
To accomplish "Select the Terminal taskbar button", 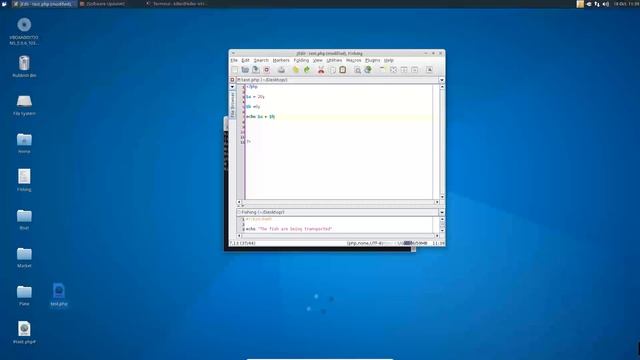I will pyautogui.click(x=176, y=4).
